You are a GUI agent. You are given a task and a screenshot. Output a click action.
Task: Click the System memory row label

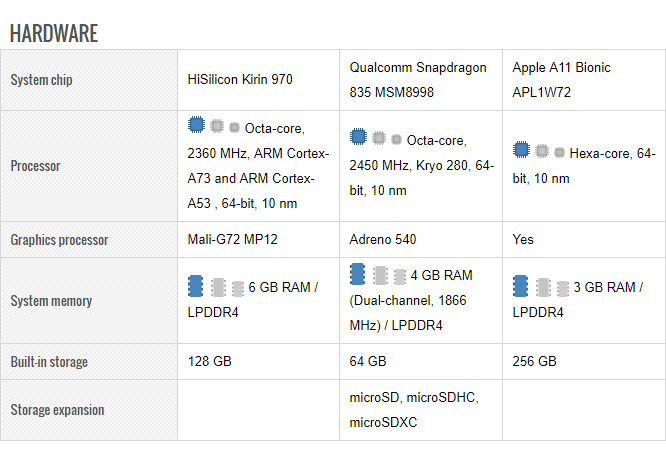click(x=51, y=300)
